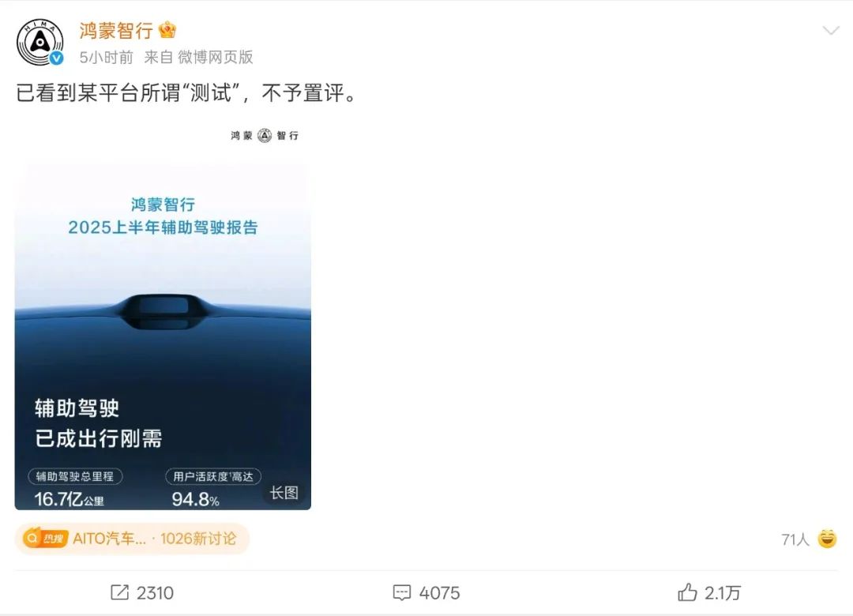Click the blue verified badge on avatar
The width and height of the screenshot is (853, 616).
(x=57, y=58)
